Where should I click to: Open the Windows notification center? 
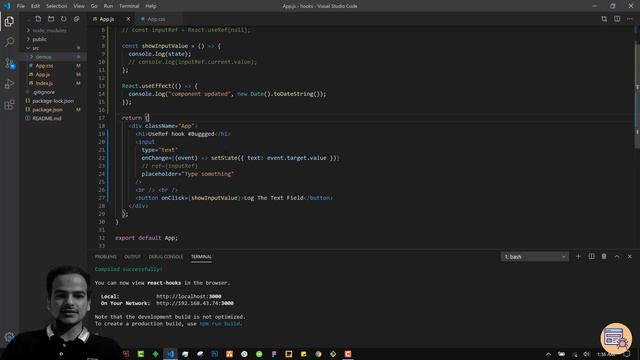point(627,354)
